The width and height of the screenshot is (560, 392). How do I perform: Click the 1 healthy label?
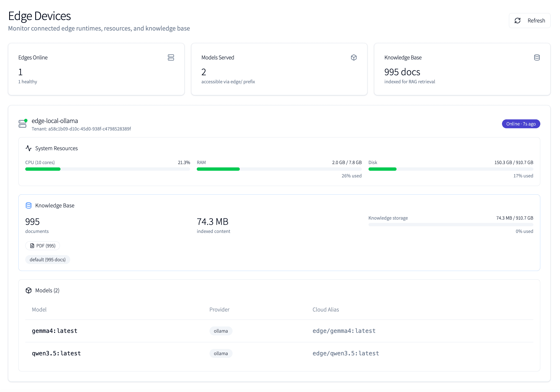pyautogui.click(x=28, y=82)
